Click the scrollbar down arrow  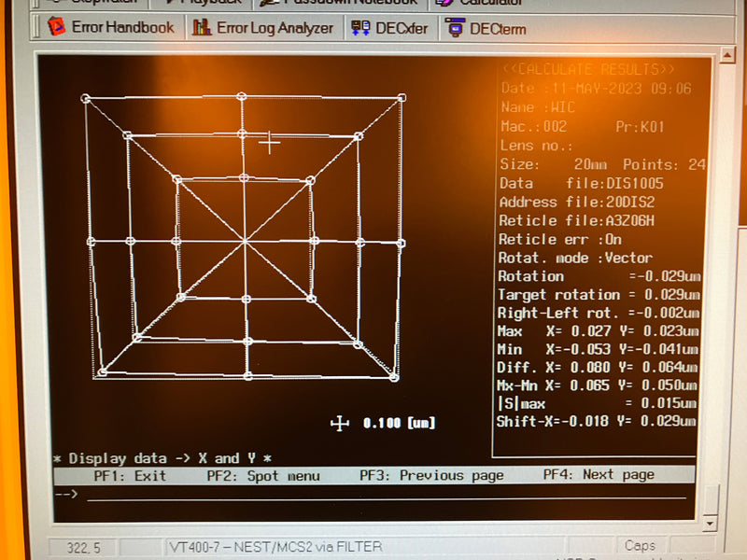tap(710, 524)
